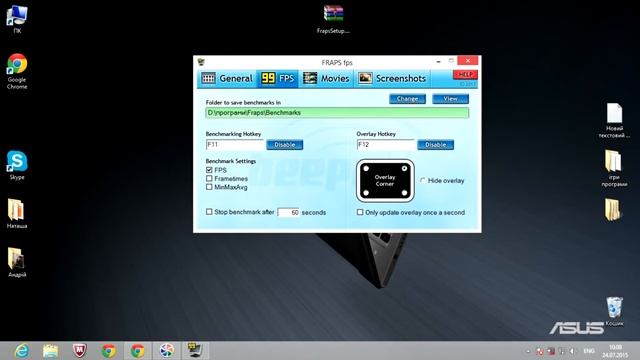Close the FRAPS window
This screenshot has width=640, height=360.
[x=468, y=61]
